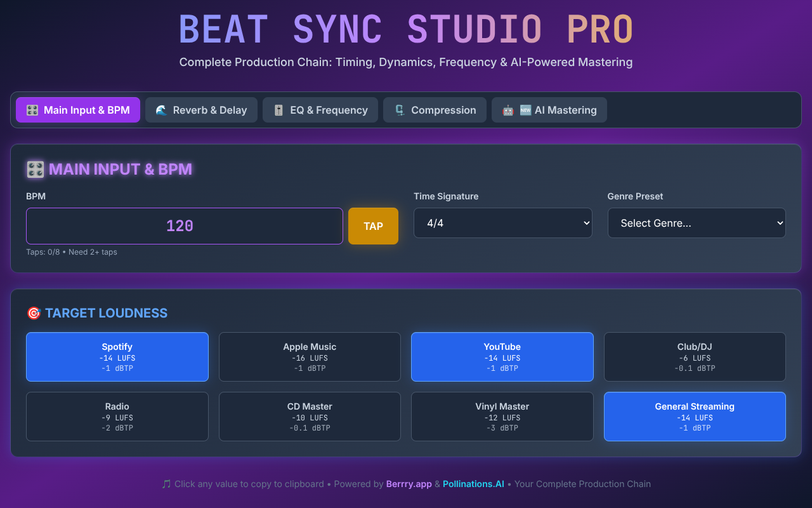The width and height of the screenshot is (812, 508).
Task: Click the drum-pad icon beside MAIN INPUT & BPM
Action: tap(35, 169)
